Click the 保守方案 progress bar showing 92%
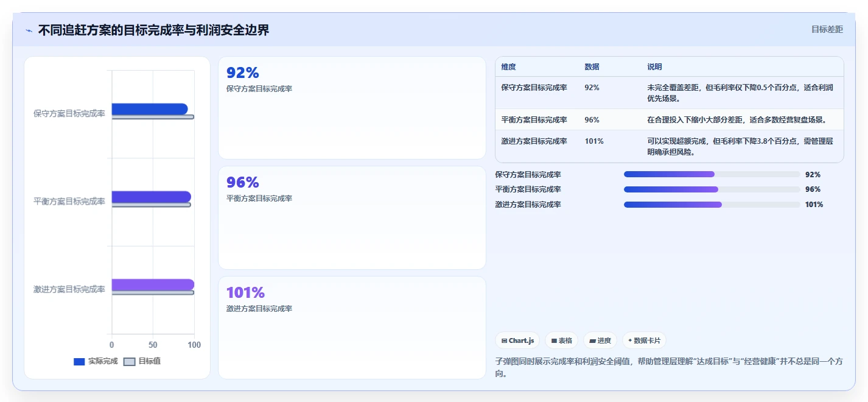Viewport: 868px width, 402px height. 712,174
